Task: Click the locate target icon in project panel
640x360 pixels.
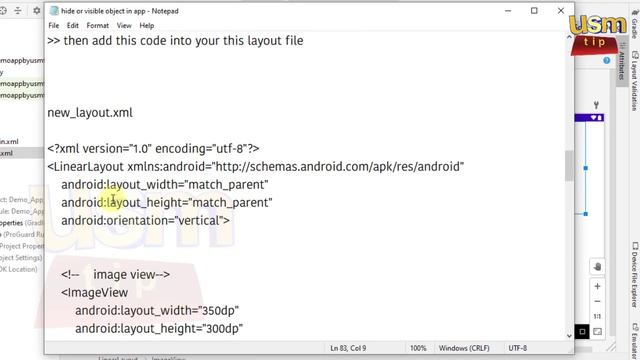Action: point(3,11)
